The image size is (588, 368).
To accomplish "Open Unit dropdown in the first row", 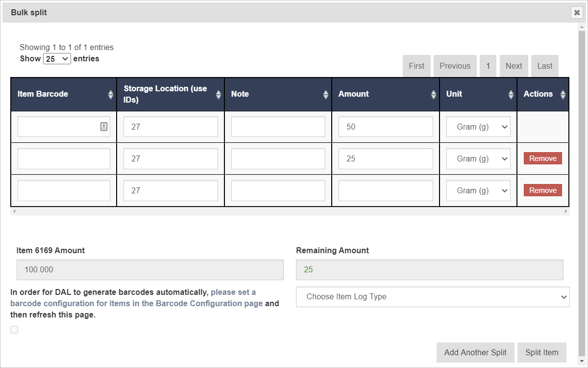I will (x=478, y=127).
